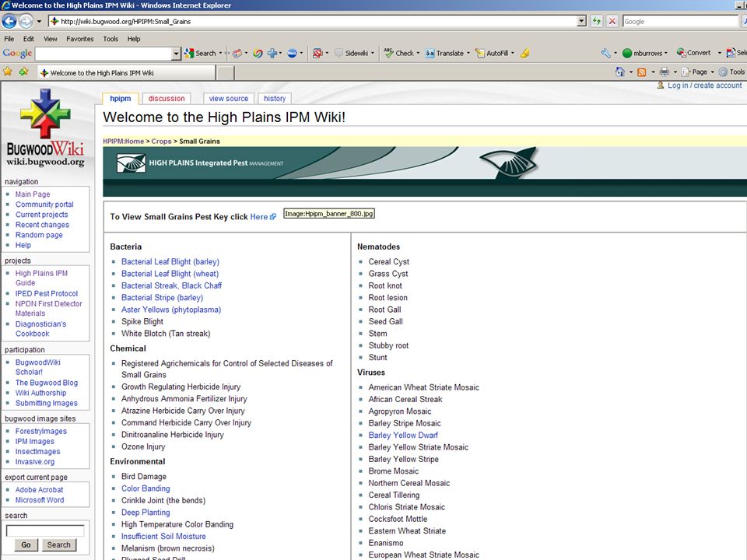Open the page history tab
The image size is (747, 560).
275,99
